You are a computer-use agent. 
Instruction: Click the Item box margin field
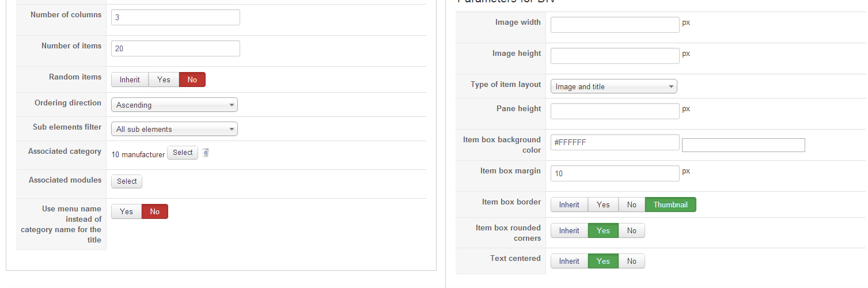pos(615,173)
